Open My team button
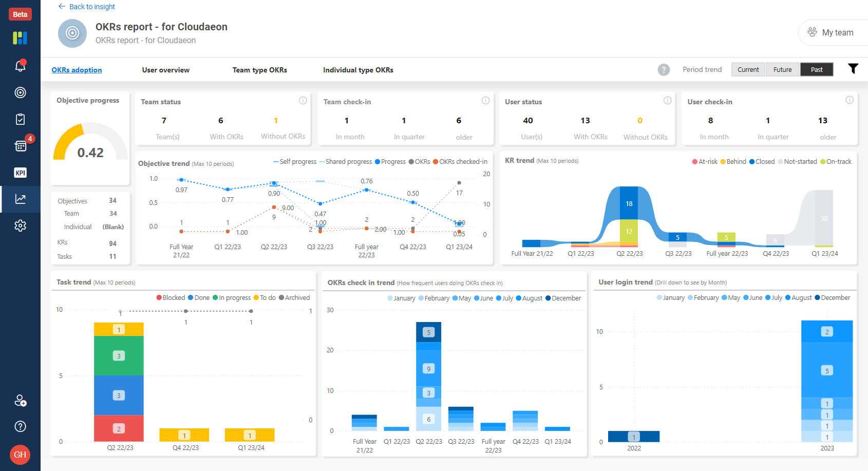 coord(832,32)
